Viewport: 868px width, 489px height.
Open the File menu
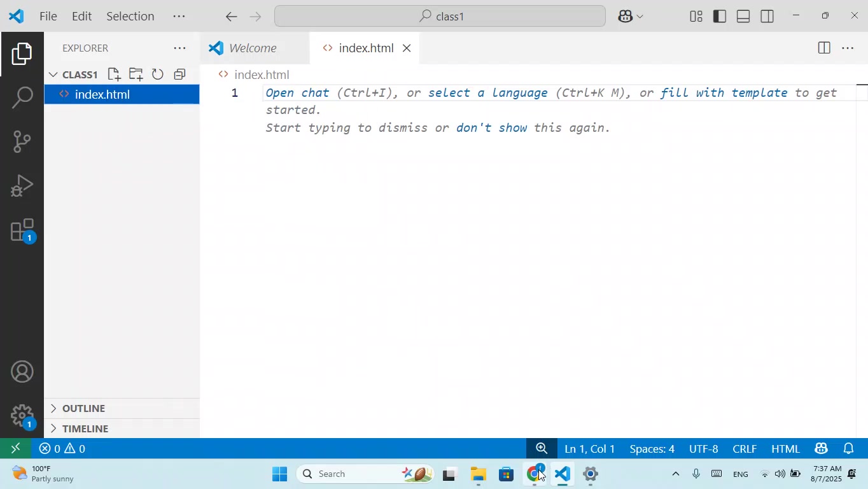point(48,17)
